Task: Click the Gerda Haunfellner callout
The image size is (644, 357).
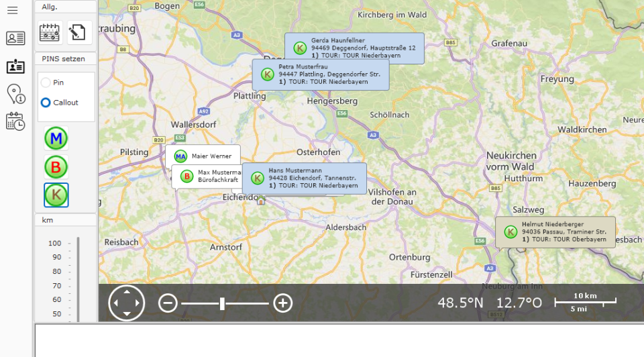Action: pyautogui.click(x=355, y=48)
